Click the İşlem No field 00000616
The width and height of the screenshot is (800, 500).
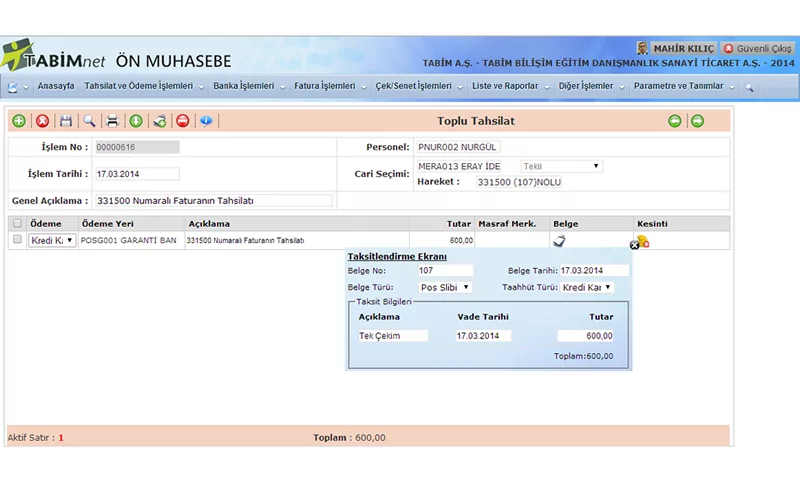[x=137, y=147]
